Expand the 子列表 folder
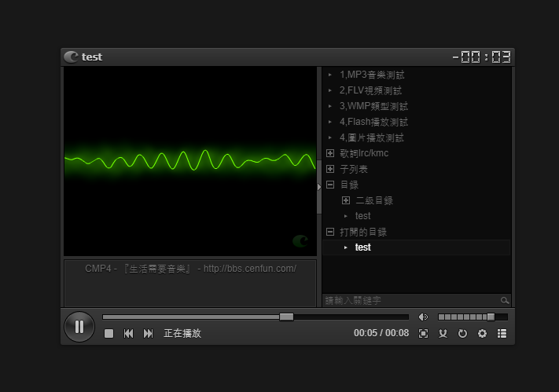 click(330, 169)
